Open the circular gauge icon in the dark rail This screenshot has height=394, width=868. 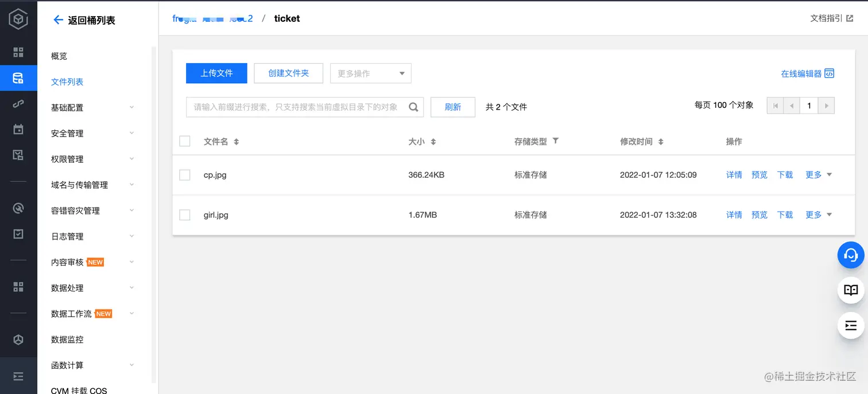(18, 208)
